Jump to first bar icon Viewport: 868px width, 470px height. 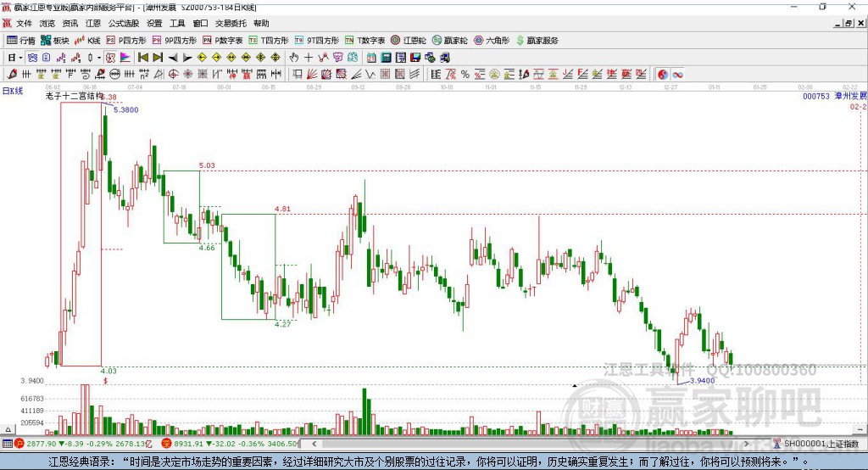(x=142, y=58)
